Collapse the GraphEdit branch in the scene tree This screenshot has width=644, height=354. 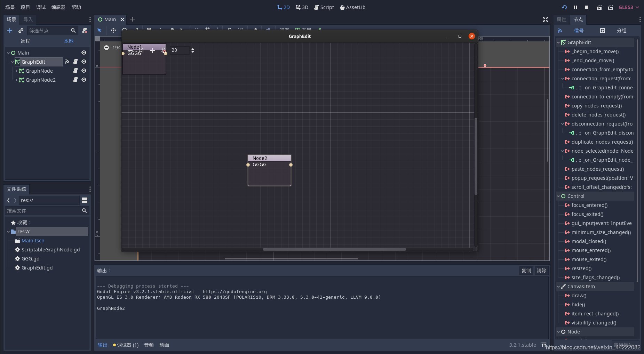point(12,62)
